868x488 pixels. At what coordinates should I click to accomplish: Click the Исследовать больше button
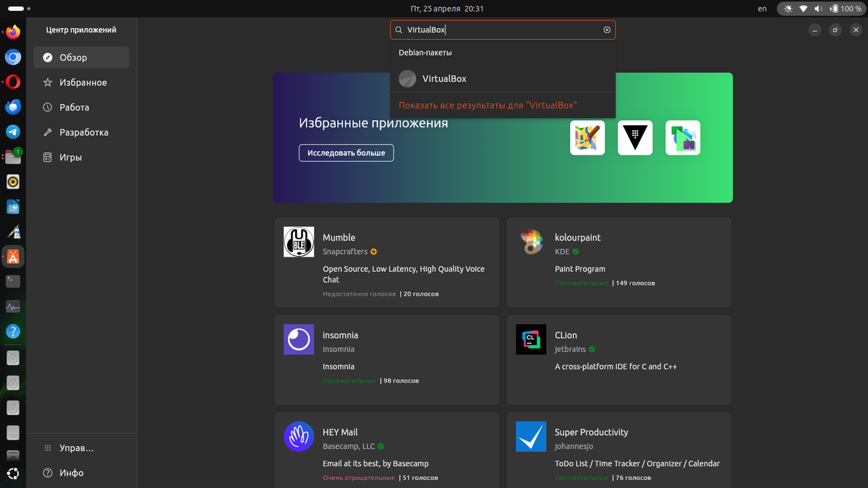(x=346, y=153)
